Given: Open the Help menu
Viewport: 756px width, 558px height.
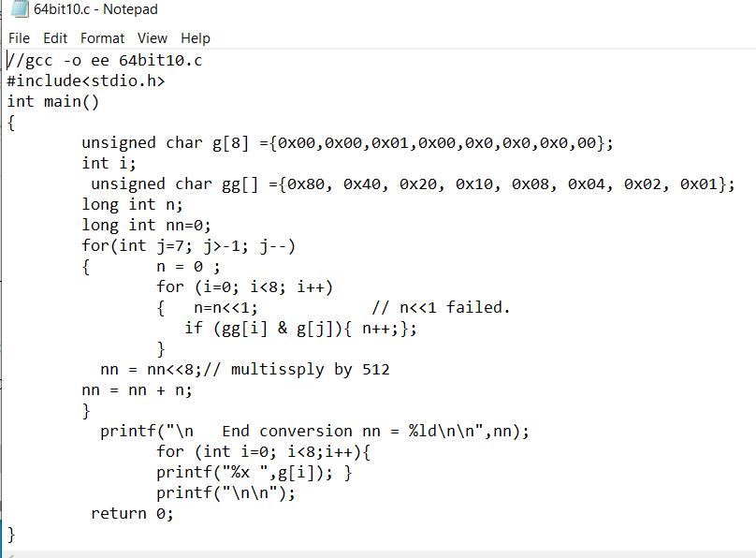Looking at the screenshot, I should click(196, 38).
